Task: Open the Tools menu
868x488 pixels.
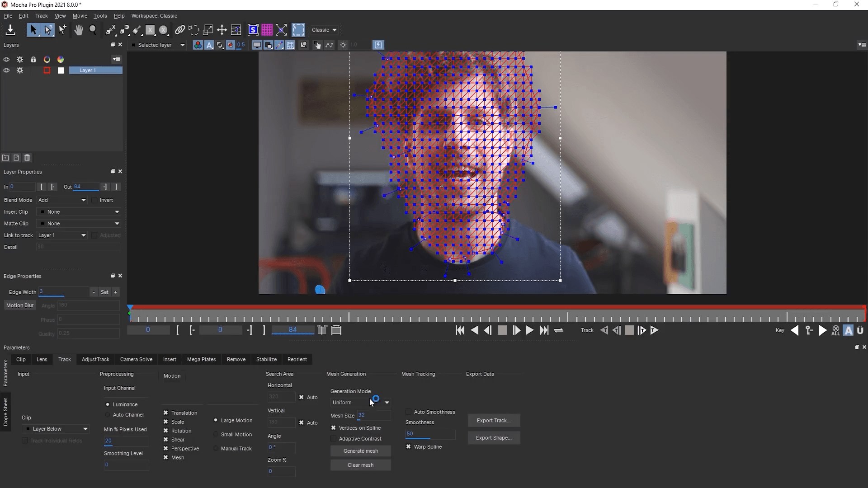Action: click(100, 16)
